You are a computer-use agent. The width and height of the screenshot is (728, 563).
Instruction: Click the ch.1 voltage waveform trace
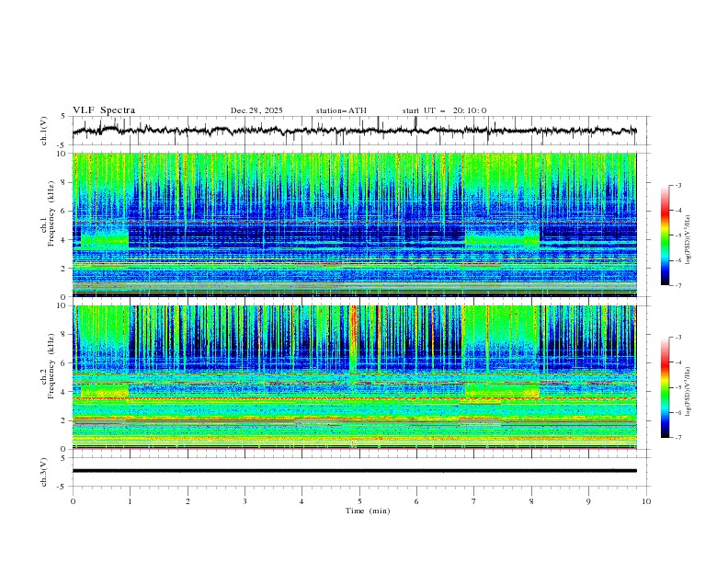tap(354, 131)
